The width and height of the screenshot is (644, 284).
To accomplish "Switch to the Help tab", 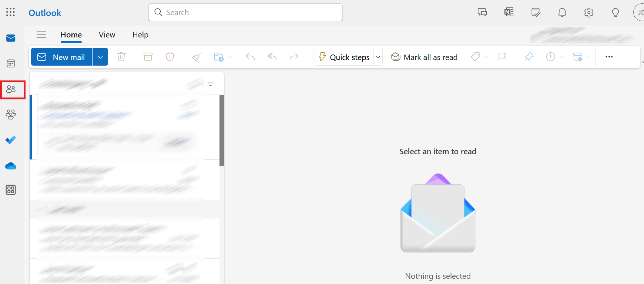I will pos(140,35).
